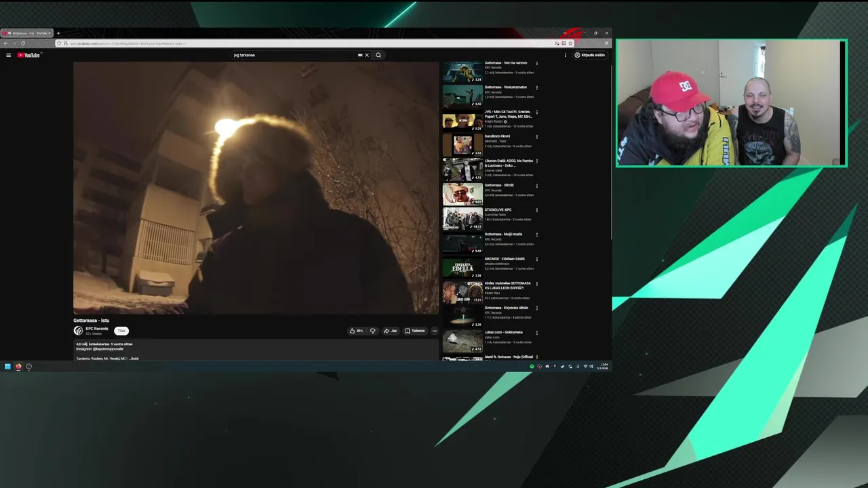This screenshot has height=488, width=868.
Task: Open the network Wi-Fi icon in system tray
Action: click(585, 367)
